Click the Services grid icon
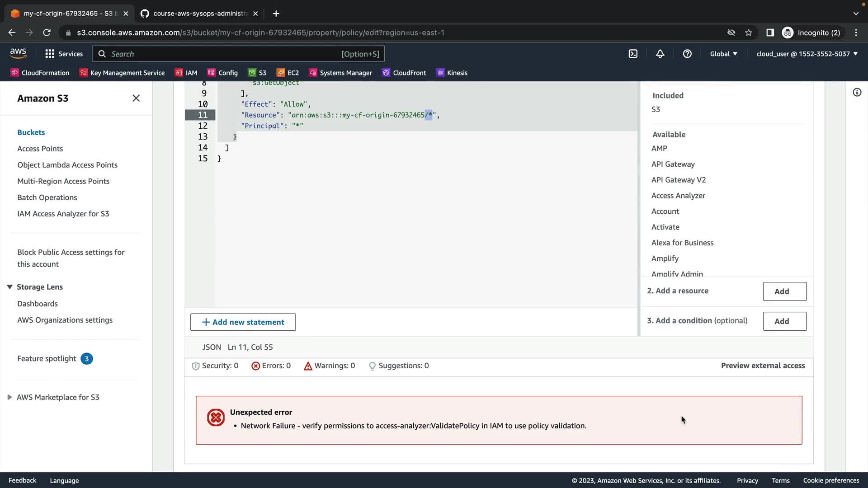Viewport: 868px width, 488px height. pos(50,54)
